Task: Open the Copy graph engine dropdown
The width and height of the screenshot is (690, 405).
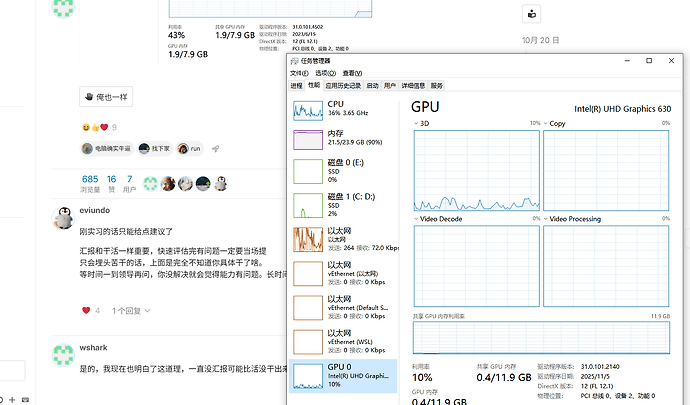Action: coord(546,124)
